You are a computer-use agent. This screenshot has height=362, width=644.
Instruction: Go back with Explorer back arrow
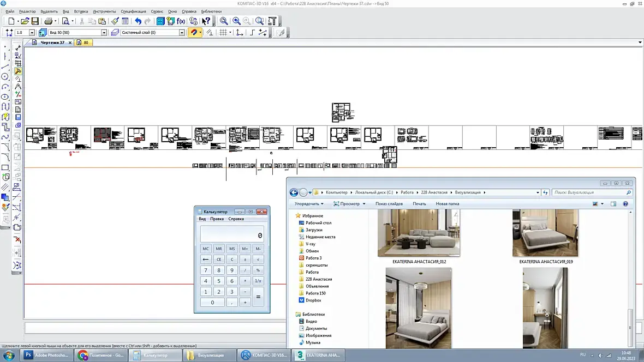tap(294, 192)
